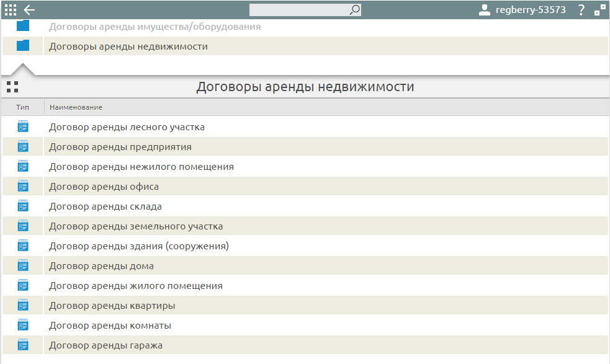Click the user account person icon
The image size is (610, 364).
click(483, 9)
